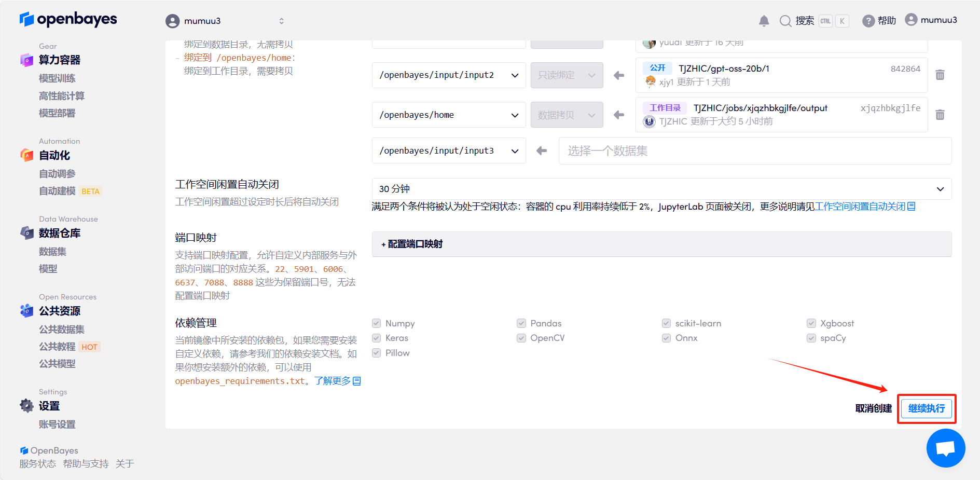Click the arrow beside /openbayes/input/input3

point(542,151)
